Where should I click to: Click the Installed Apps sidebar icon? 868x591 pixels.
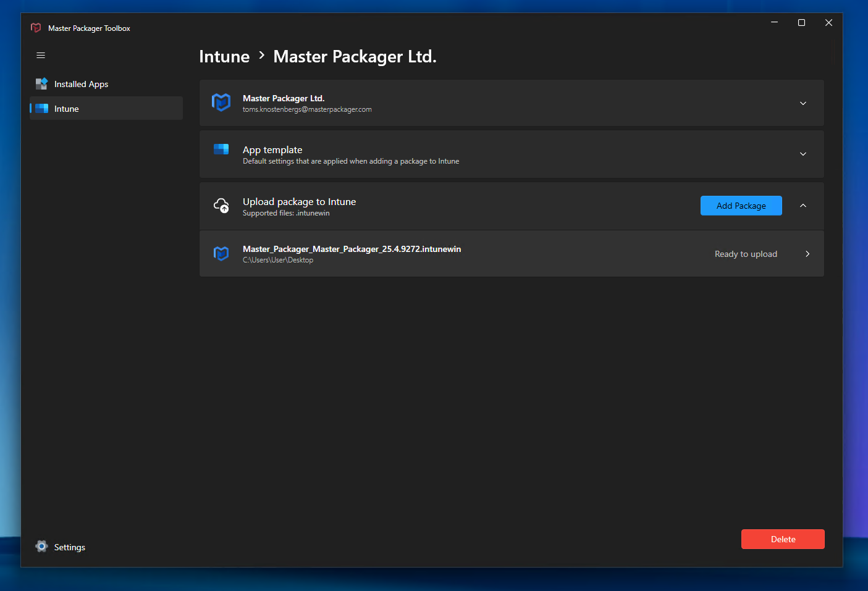click(x=41, y=84)
